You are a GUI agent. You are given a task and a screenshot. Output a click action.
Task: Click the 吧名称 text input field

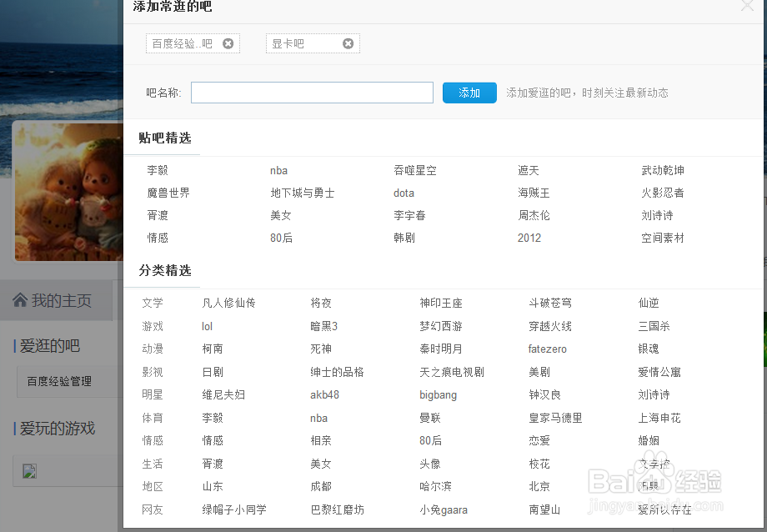[x=312, y=93]
